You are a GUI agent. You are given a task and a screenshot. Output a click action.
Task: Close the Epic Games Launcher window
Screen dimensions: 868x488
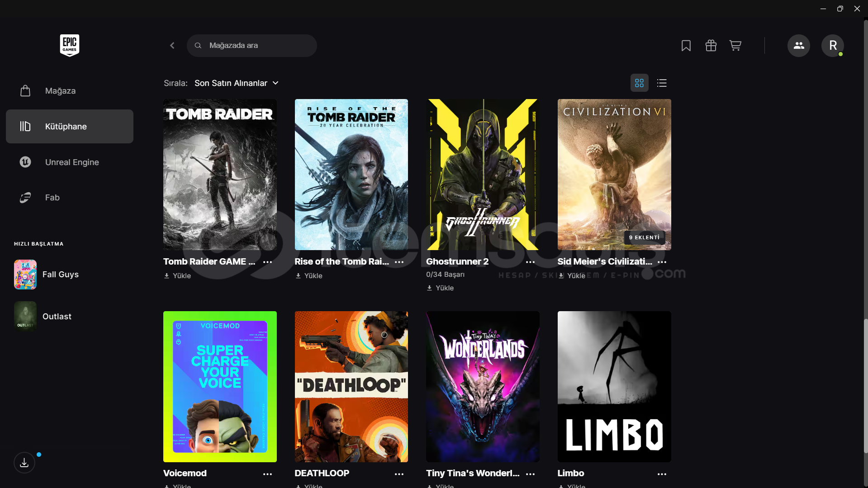click(857, 9)
